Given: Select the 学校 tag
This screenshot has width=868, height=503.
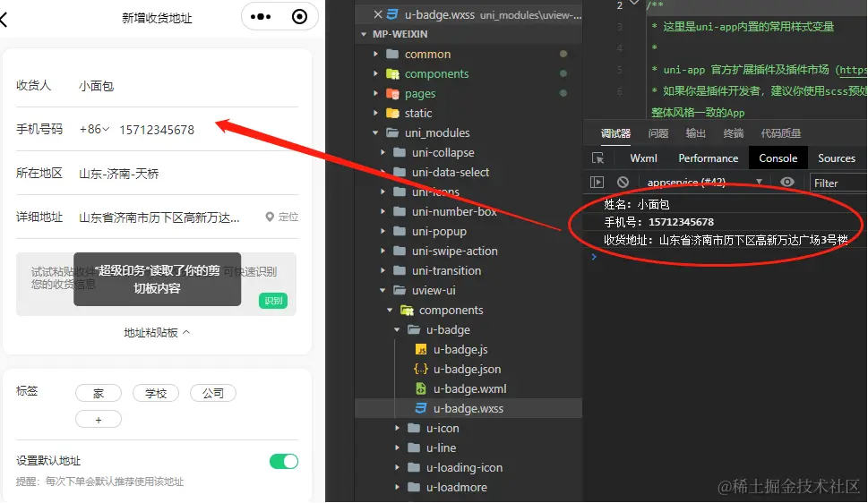Looking at the screenshot, I should pyautogui.click(x=156, y=393).
